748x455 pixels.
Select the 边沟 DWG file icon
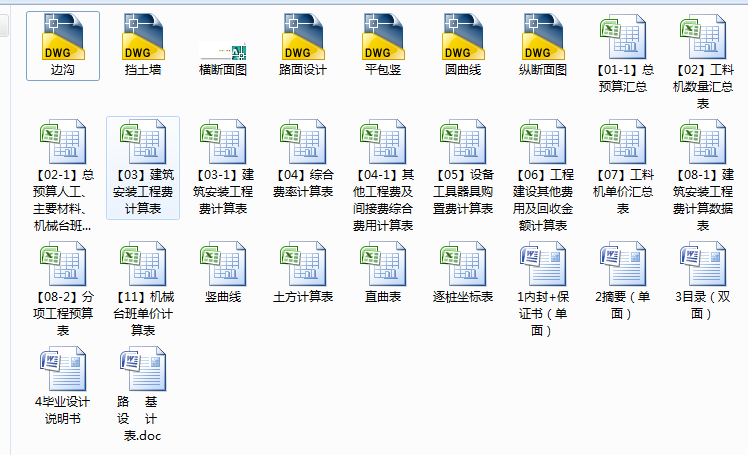click(x=63, y=37)
